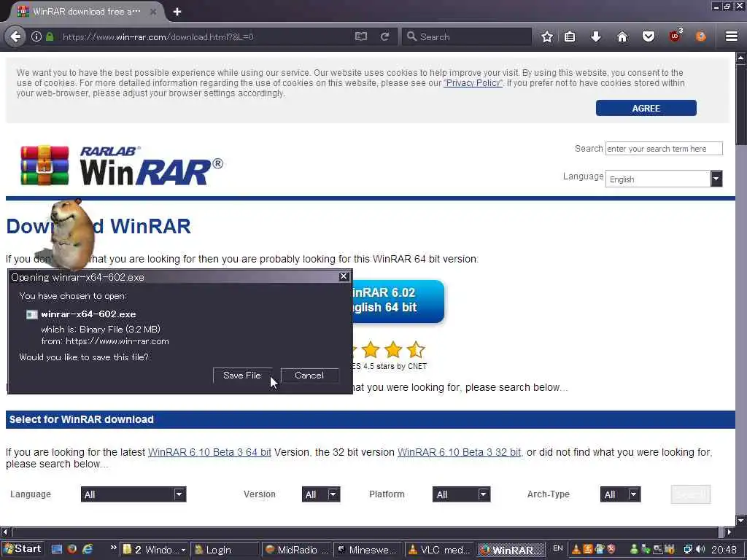Switch to MidRadio taskbar window
Screen dimensions: 747x560
296,550
